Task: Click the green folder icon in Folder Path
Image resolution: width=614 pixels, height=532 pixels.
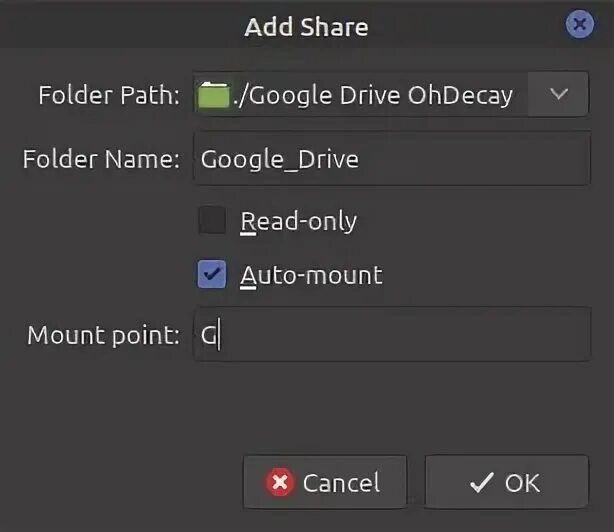Action: (x=213, y=96)
